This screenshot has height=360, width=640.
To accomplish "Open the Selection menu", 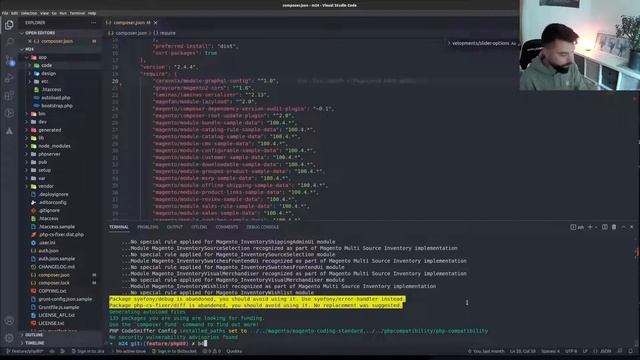I will click(29, 13).
